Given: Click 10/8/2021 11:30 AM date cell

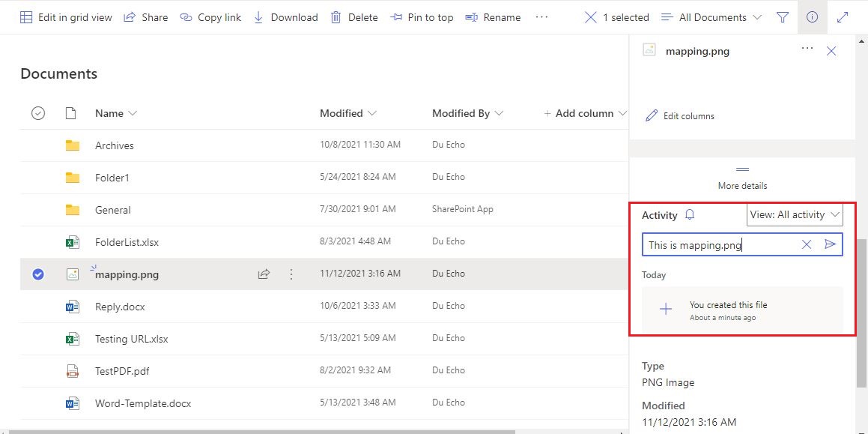Looking at the screenshot, I should pyautogui.click(x=360, y=145).
